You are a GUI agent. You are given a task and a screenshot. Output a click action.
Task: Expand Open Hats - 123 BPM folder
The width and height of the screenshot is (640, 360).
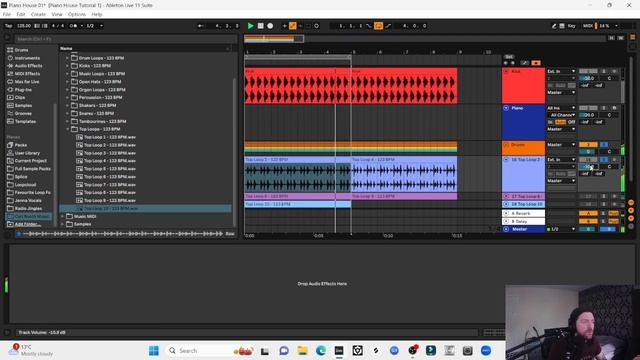tap(67, 82)
